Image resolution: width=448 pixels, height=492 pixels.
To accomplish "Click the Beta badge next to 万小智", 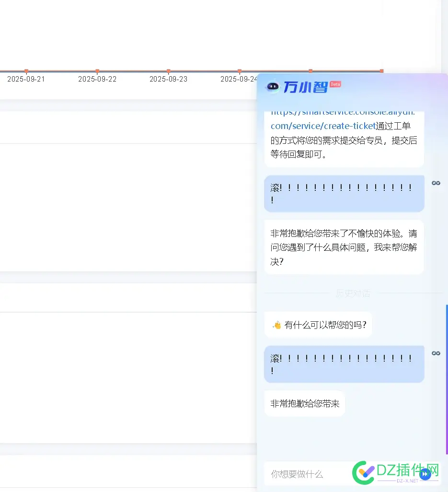I will [x=335, y=84].
